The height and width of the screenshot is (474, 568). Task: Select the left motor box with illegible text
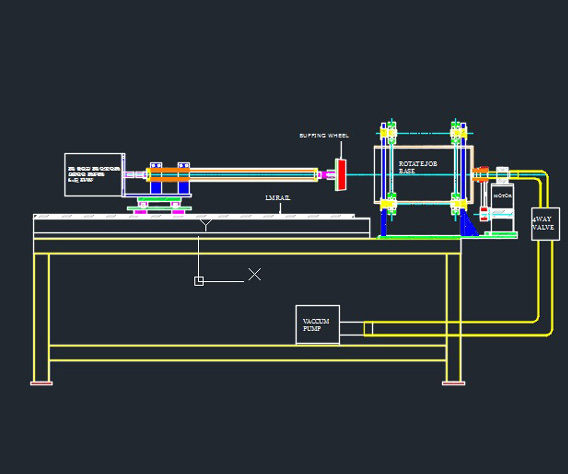pyautogui.click(x=95, y=175)
